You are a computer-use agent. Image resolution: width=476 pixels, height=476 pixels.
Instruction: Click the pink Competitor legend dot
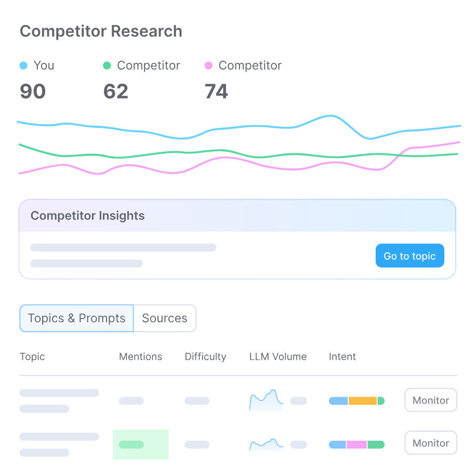[x=208, y=65]
